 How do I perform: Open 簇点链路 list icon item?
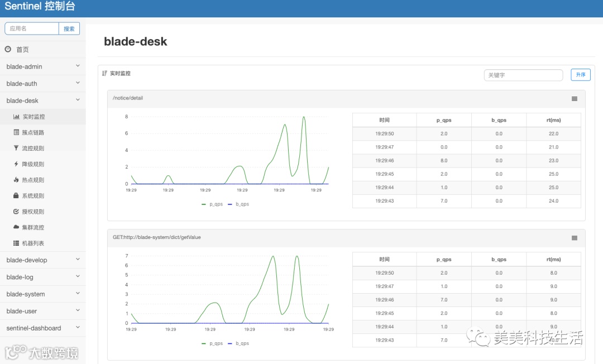tap(42, 133)
